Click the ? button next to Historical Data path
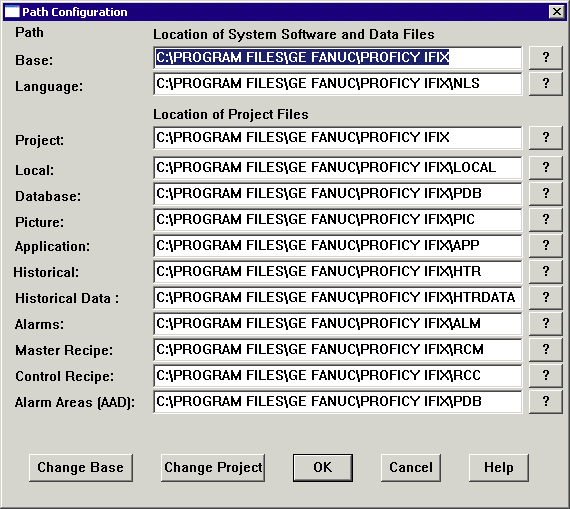The width and height of the screenshot is (570, 509). (546, 297)
